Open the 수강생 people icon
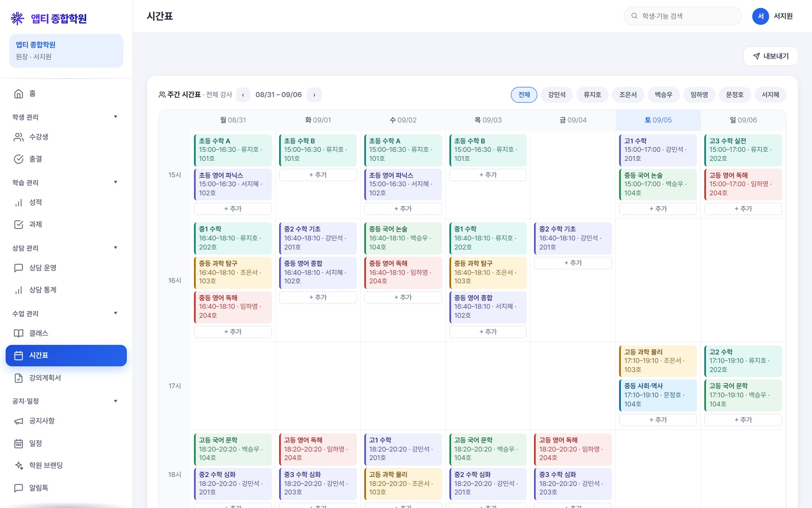The image size is (812, 508). (x=18, y=137)
